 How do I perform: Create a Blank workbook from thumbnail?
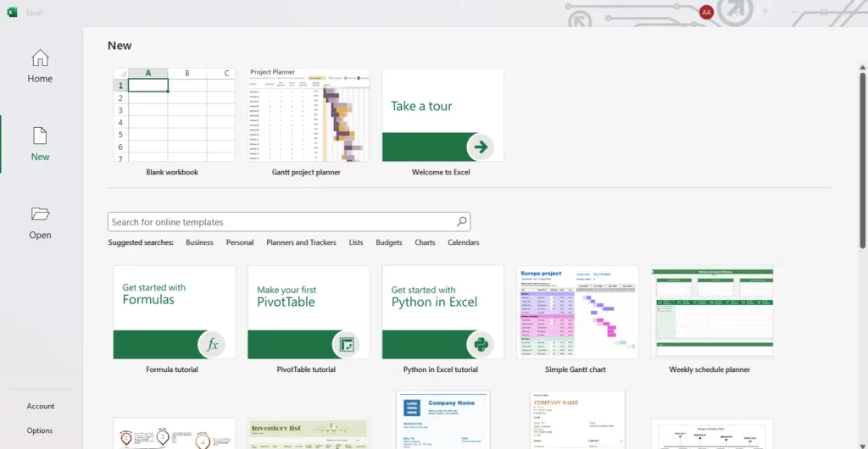pos(174,115)
